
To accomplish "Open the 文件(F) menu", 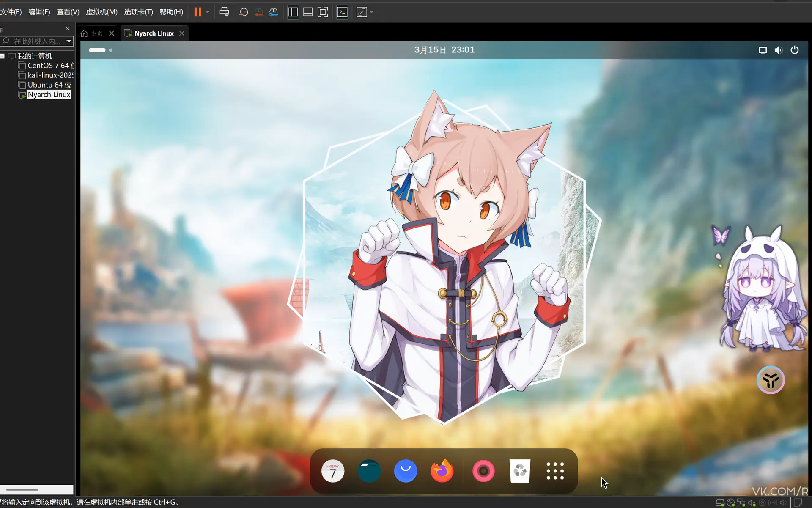I will coord(11,12).
